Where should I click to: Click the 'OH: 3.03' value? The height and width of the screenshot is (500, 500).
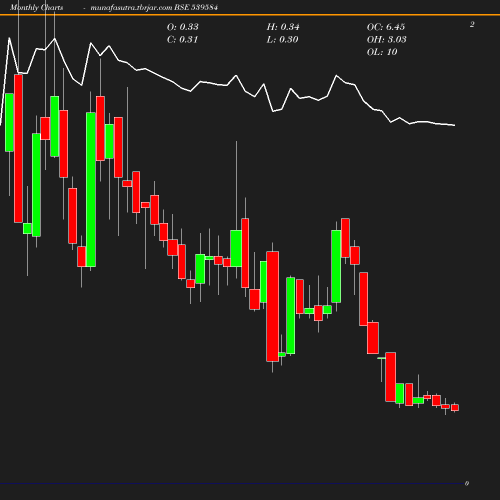click(387, 40)
